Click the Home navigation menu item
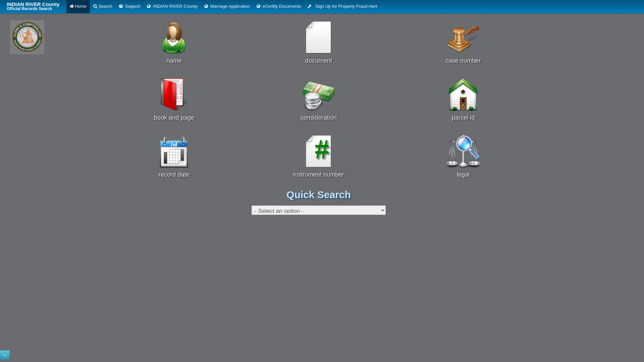The image size is (644, 362). click(x=77, y=6)
